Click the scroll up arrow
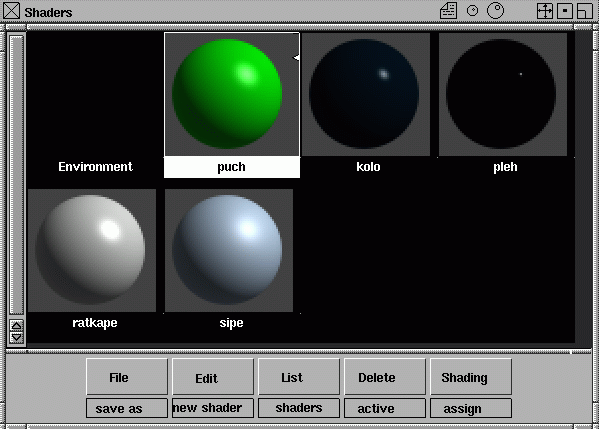This screenshot has height=429, width=599. 16,325
